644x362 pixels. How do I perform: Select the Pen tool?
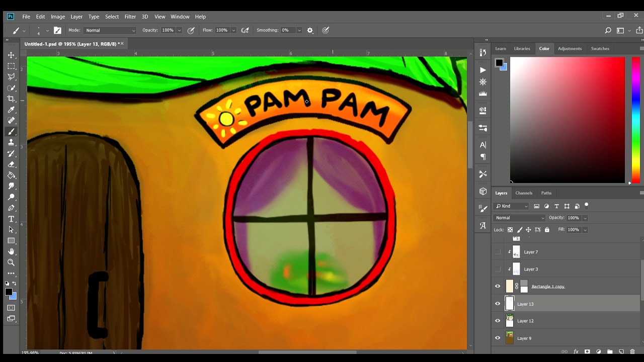11,208
